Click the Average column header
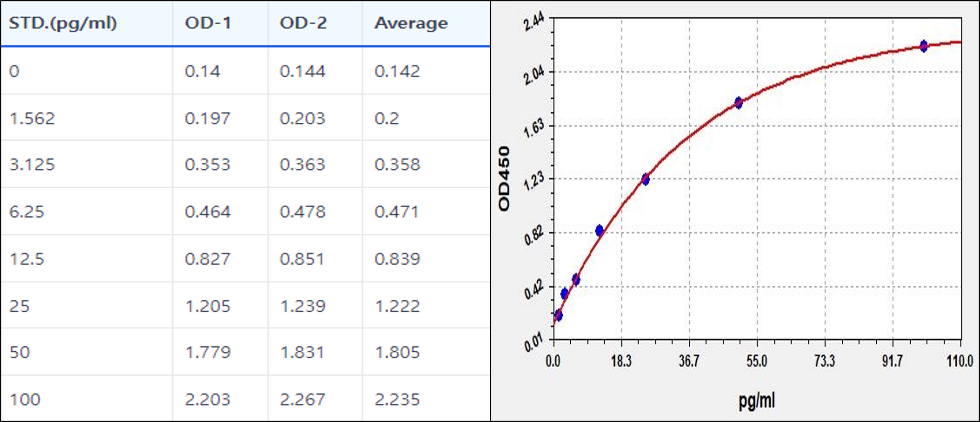The width and height of the screenshot is (980, 422). (x=411, y=23)
